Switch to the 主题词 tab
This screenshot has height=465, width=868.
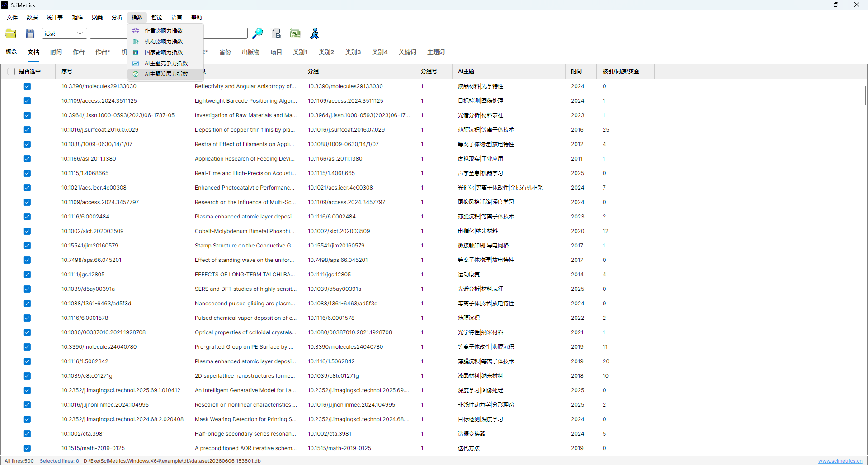pos(436,52)
